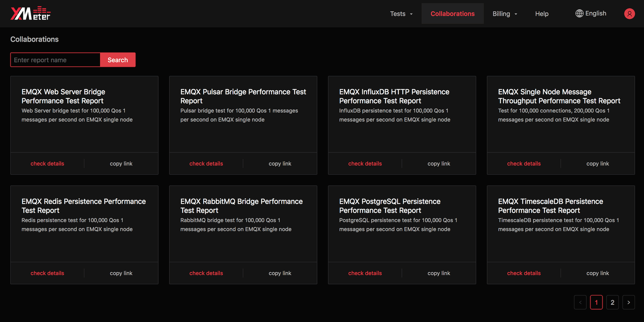The width and height of the screenshot is (644, 322).
Task: Click description 'Pulsar bridge test for 100,000 Qos 1 messages'
Action: coord(239,110)
